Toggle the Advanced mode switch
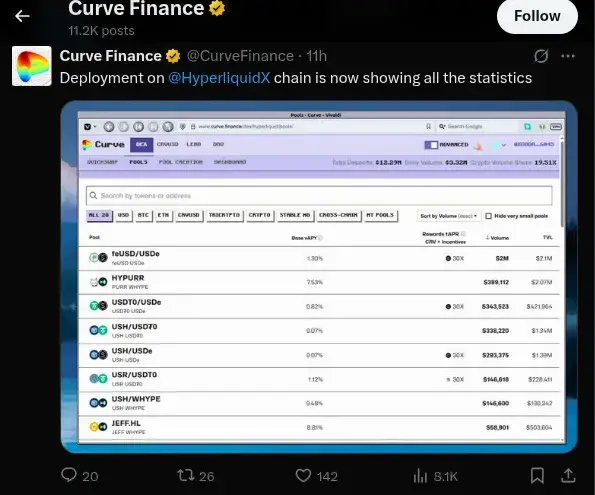This screenshot has width=595, height=495. pos(431,145)
